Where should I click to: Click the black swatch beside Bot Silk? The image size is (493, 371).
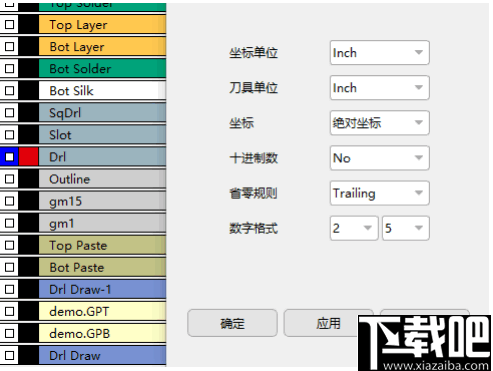pyautogui.click(x=29, y=90)
